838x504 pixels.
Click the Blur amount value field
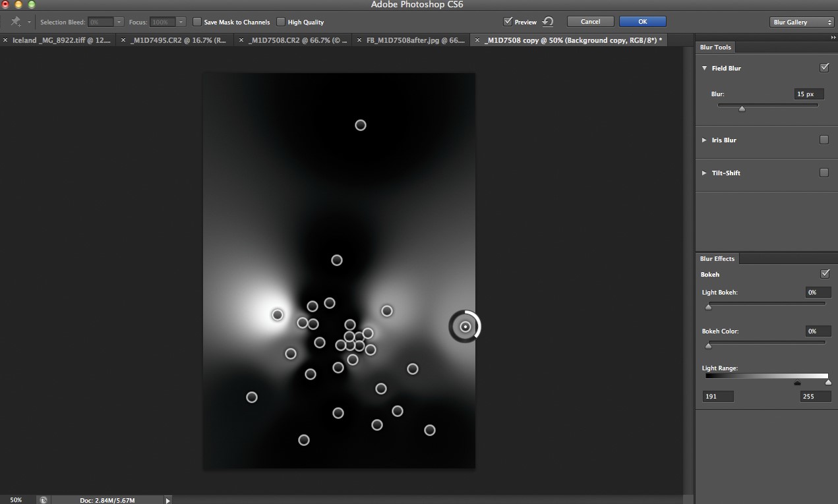point(808,94)
